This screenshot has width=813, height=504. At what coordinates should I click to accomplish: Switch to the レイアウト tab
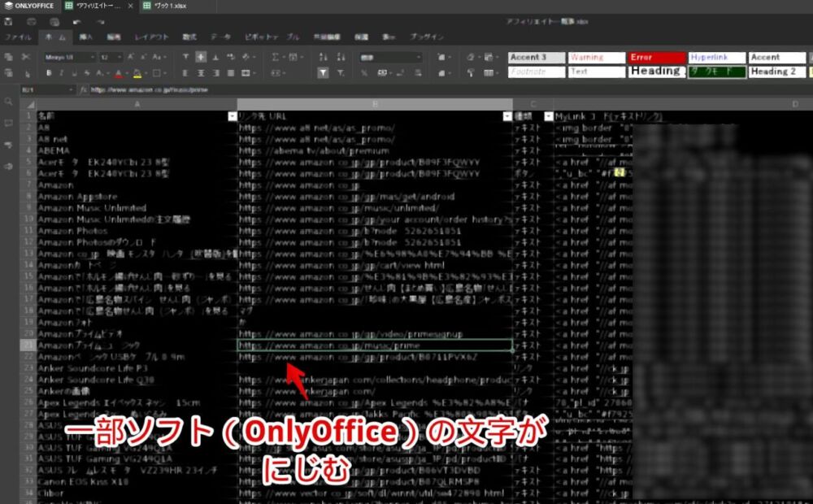point(152,37)
